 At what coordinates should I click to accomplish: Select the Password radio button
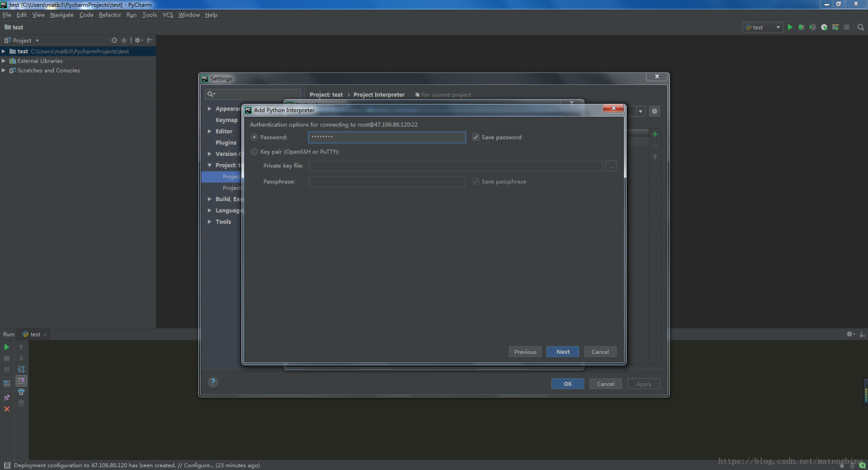point(255,137)
